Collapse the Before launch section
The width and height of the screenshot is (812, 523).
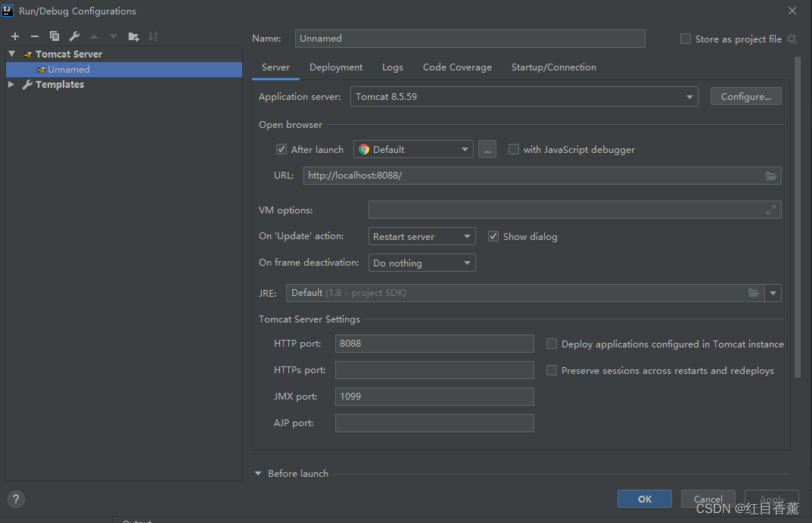[x=258, y=473]
